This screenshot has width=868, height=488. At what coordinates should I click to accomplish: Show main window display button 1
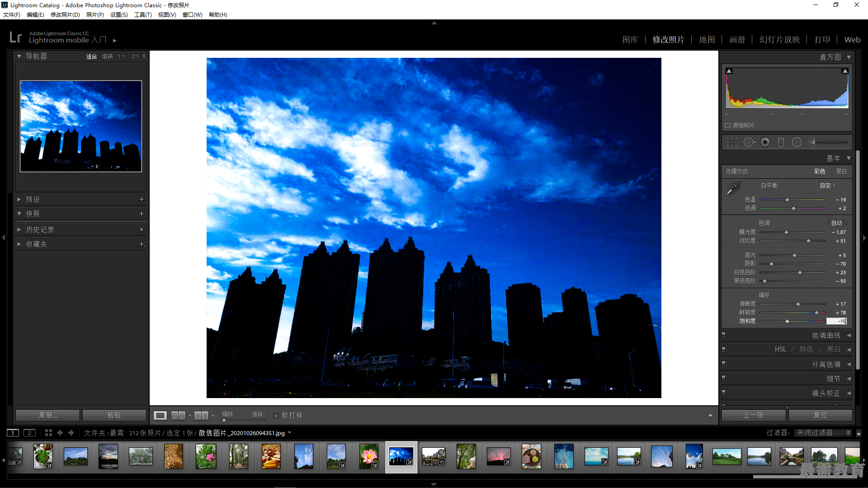(13, 433)
